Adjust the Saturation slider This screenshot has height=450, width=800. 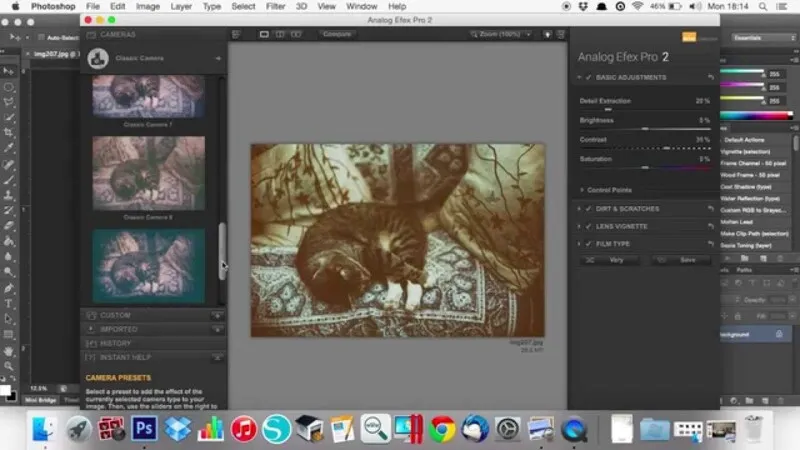[645, 167]
